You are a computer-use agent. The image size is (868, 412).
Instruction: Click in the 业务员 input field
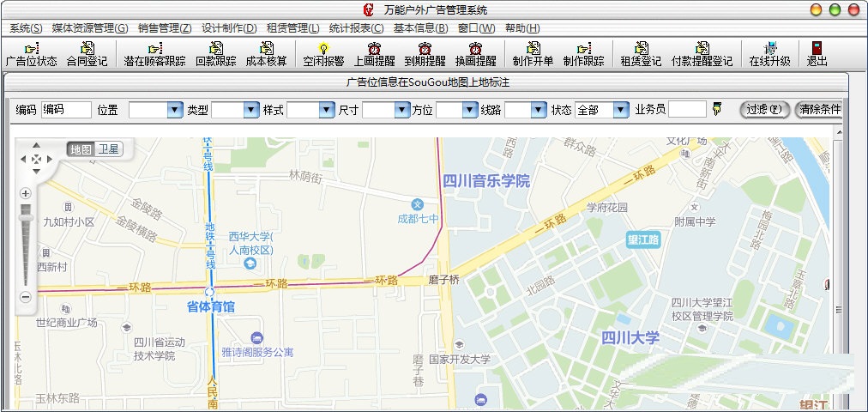[x=687, y=109]
